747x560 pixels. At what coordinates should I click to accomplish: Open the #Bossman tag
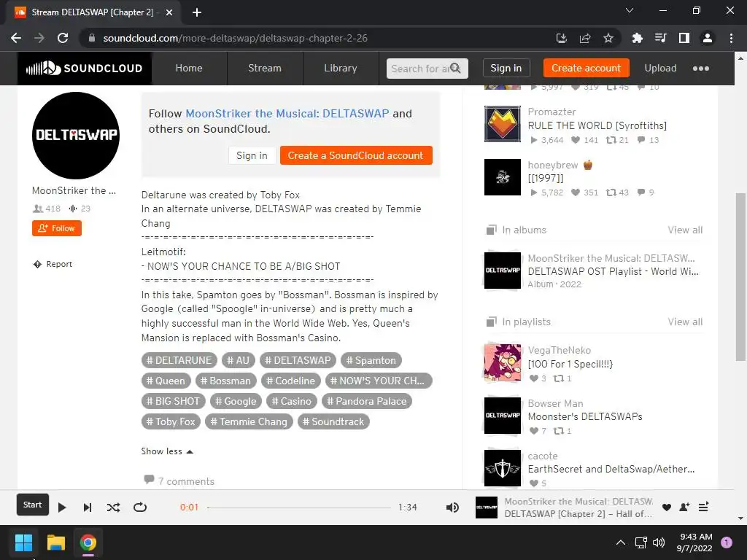226,381
